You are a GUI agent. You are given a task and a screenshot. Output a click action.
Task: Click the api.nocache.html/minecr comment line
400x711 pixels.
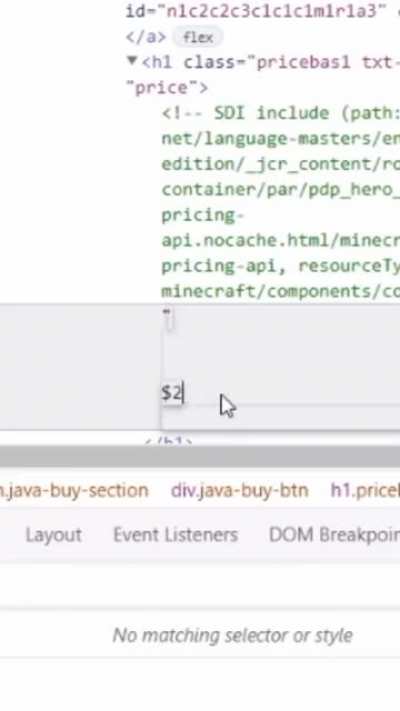[281, 241]
